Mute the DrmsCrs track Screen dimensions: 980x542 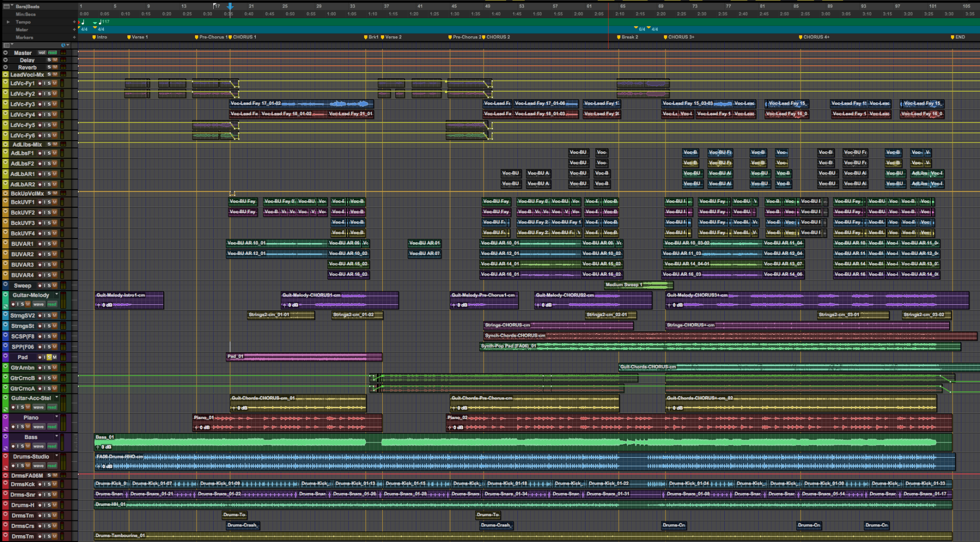pos(55,526)
